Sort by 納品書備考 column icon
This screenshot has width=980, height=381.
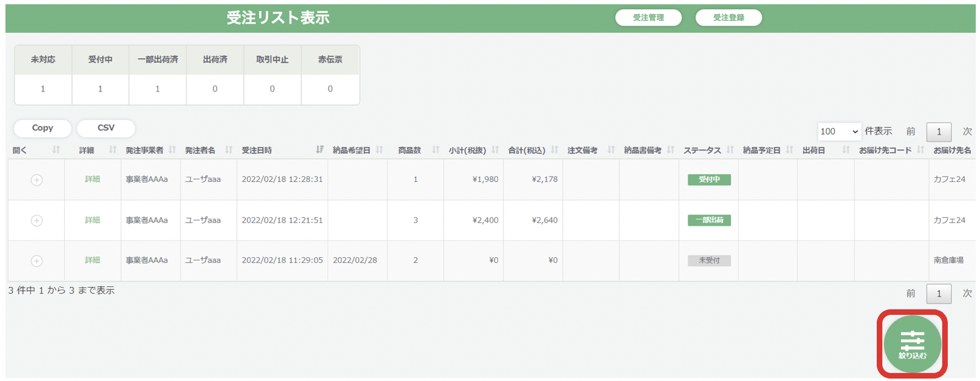click(671, 150)
